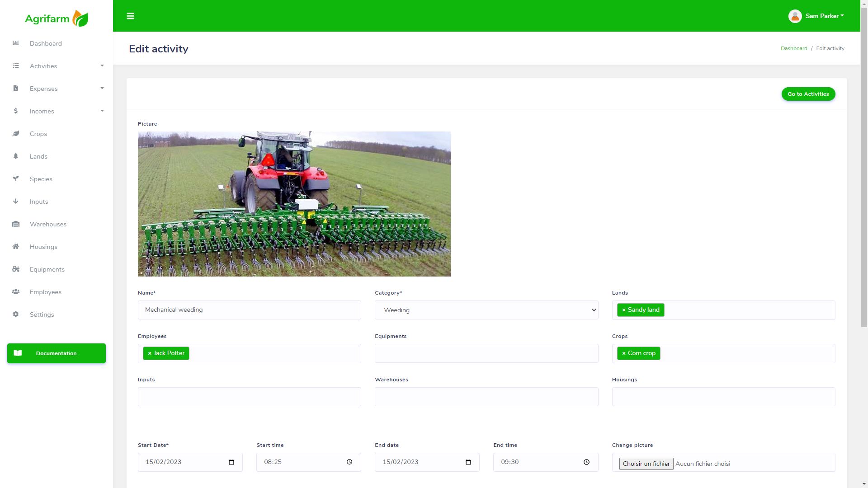Remove the Sandy land tag
The width and height of the screenshot is (868, 488).
[x=624, y=310]
